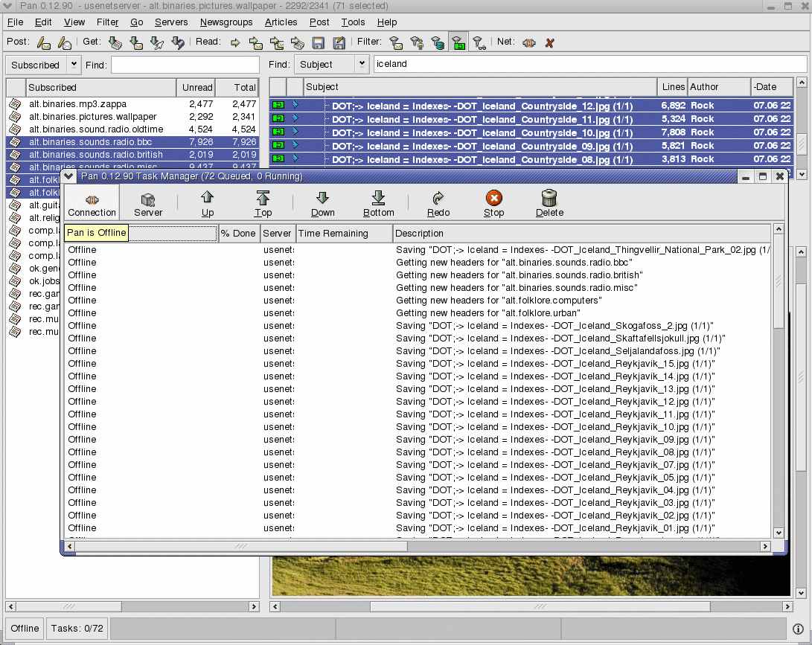Toggle the cached-articles filter (funnel with disk)
This screenshot has width=812, height=645.
point(438,42)
